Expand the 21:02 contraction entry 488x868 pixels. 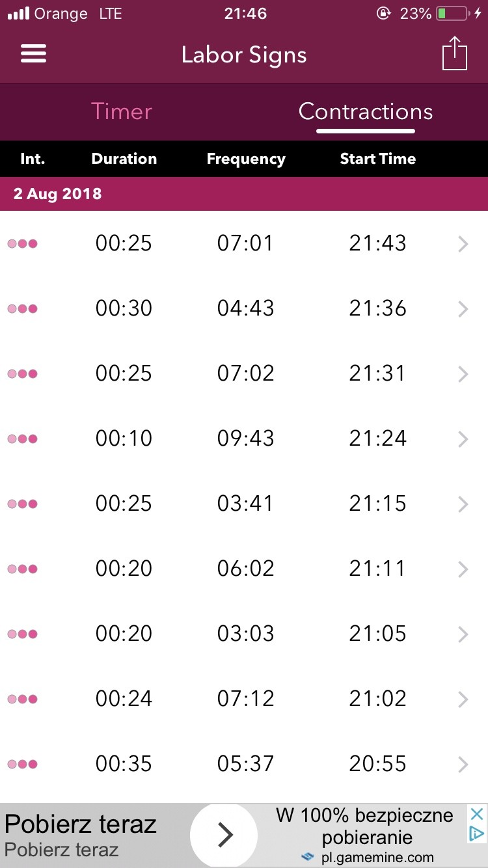(463, 699)
